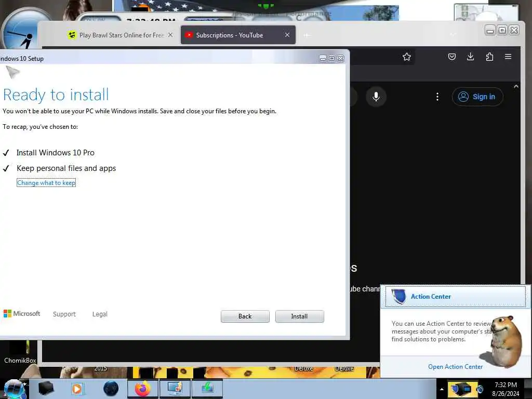Open the Change what to keep link
The width and height of the screenshot is (532, 399).
(x=46, y=183)
